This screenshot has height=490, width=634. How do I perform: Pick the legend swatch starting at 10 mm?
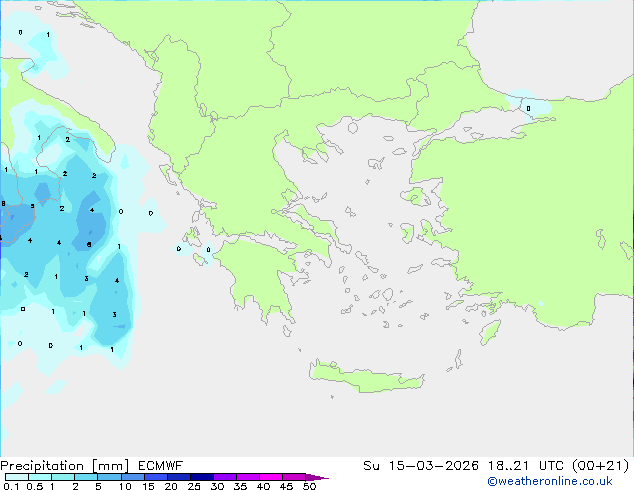(132, 477)
